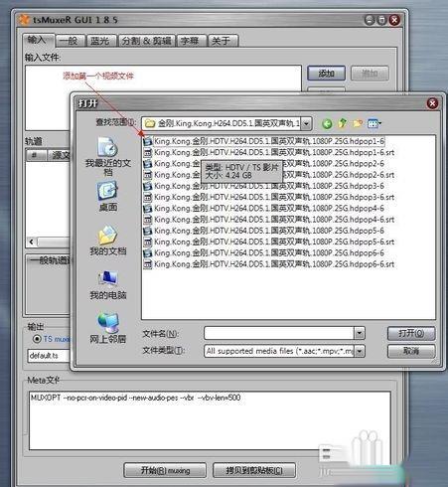Screen dimensions: 448x487
Task: Switch to the 一般 (General) tab
Action: [x=71, y=41]
